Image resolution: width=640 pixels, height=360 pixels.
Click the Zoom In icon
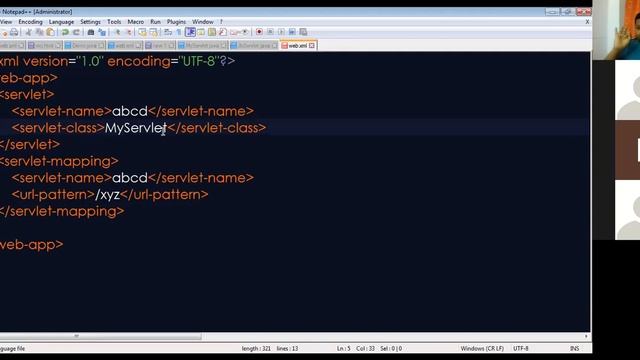pos(118,32)
